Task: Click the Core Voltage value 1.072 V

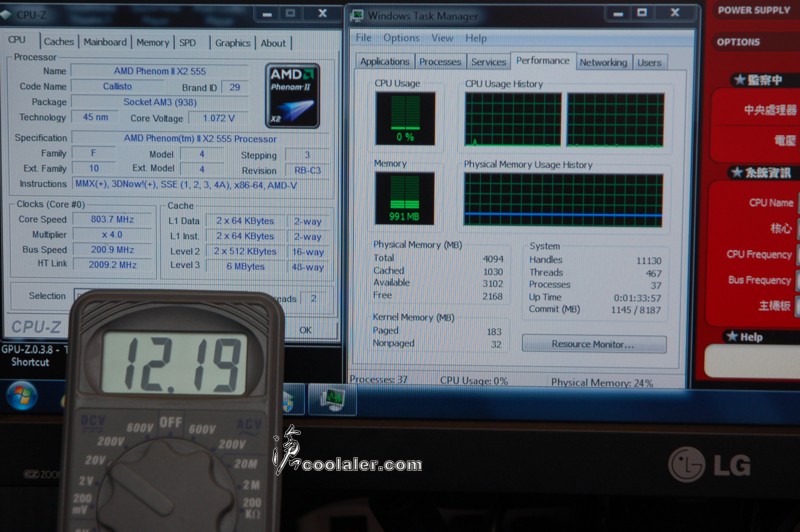Action: 218,118
